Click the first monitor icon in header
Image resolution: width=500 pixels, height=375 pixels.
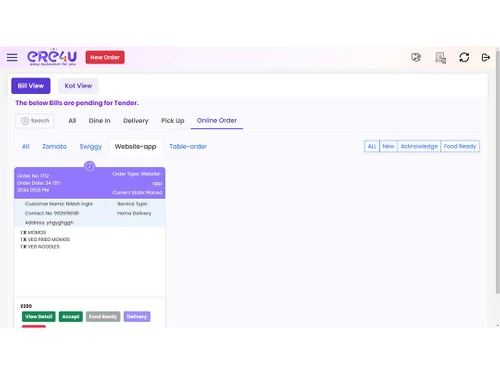pyautogui.click(x=416, y=57)
